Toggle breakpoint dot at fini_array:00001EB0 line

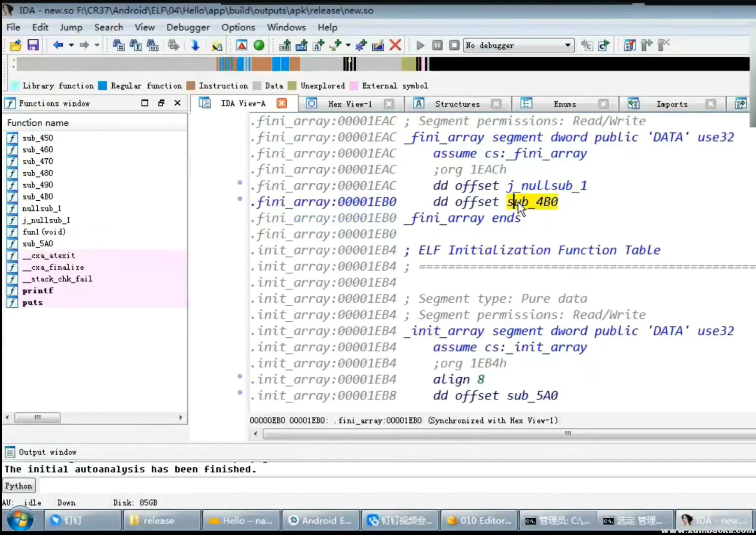(240, 199)
